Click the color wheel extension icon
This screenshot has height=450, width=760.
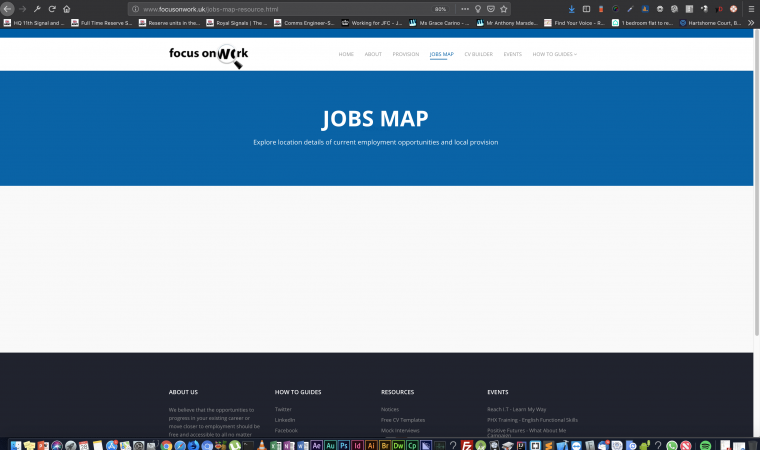616,9
